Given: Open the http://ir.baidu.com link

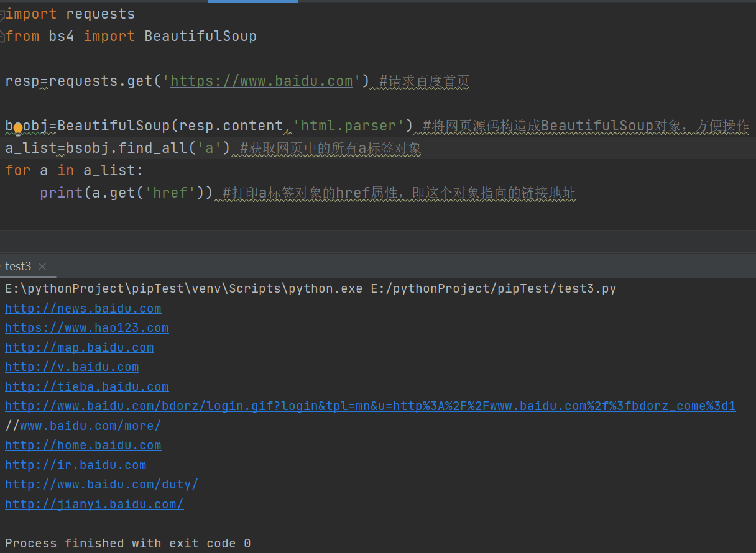Looking at the screenshot, I should click(x=75, y=464).
